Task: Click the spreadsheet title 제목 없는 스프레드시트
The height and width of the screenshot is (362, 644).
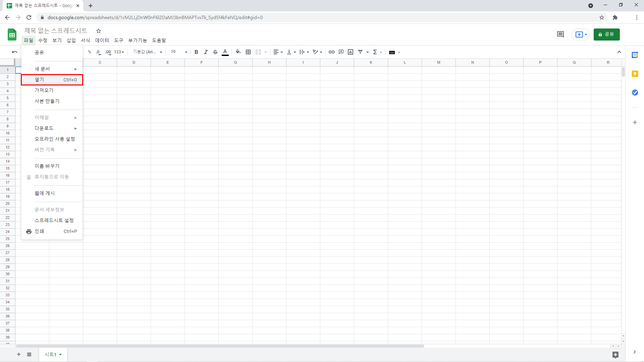Action: click(x=56, y=31)
